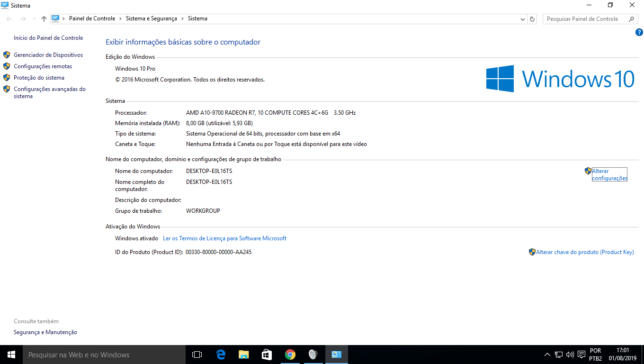Click the AMD A10-9700 RADEON R7 processor text
Image resolution: width=644 pixels, height=364 pixels.
point(271,113)
